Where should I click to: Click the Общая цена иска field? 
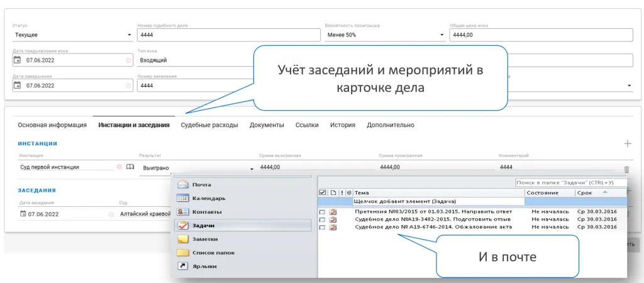pos(541,35)
